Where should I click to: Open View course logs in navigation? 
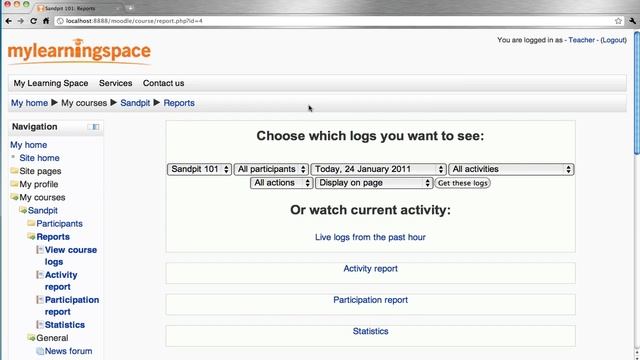click(x=71, y=256)
